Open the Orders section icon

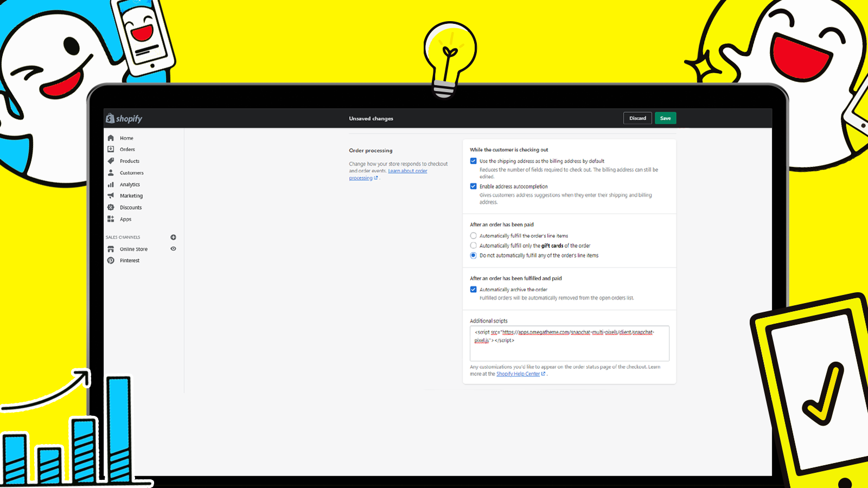point(111,149)
